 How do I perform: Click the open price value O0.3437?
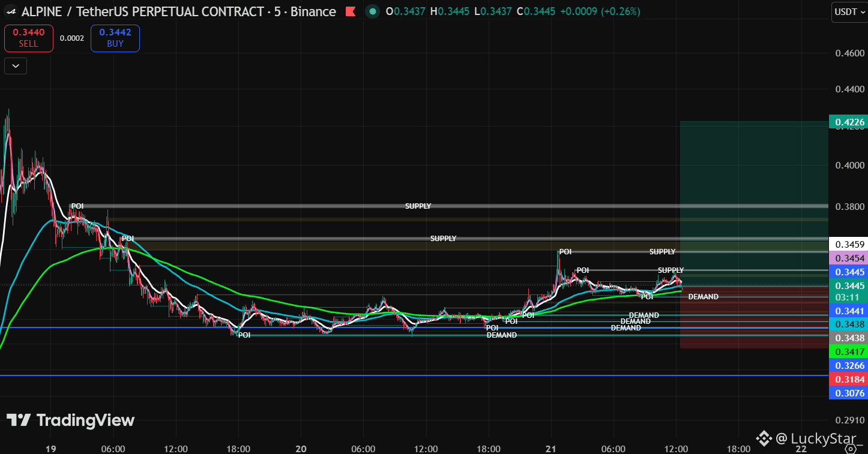tap(405, 11)
